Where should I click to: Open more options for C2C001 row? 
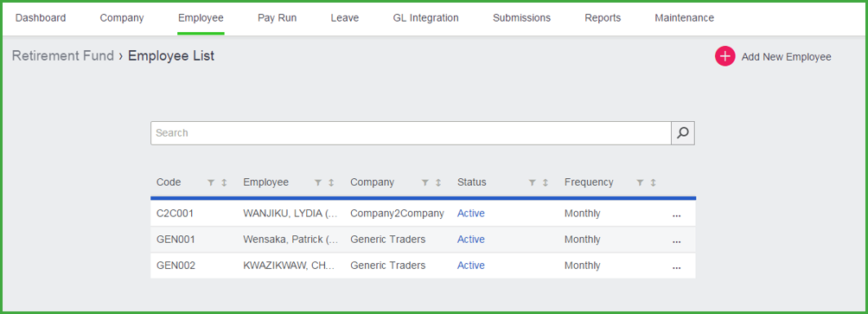(x=676, y=215)
